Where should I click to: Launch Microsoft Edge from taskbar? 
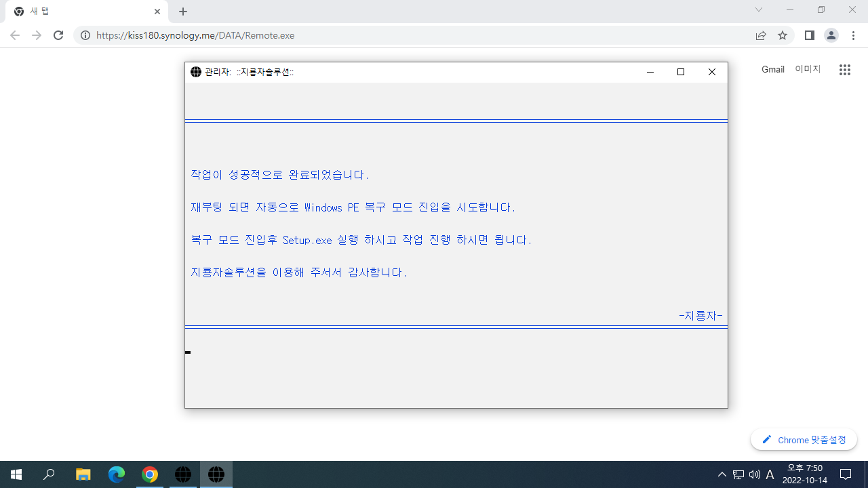click(x=117, y=474)
